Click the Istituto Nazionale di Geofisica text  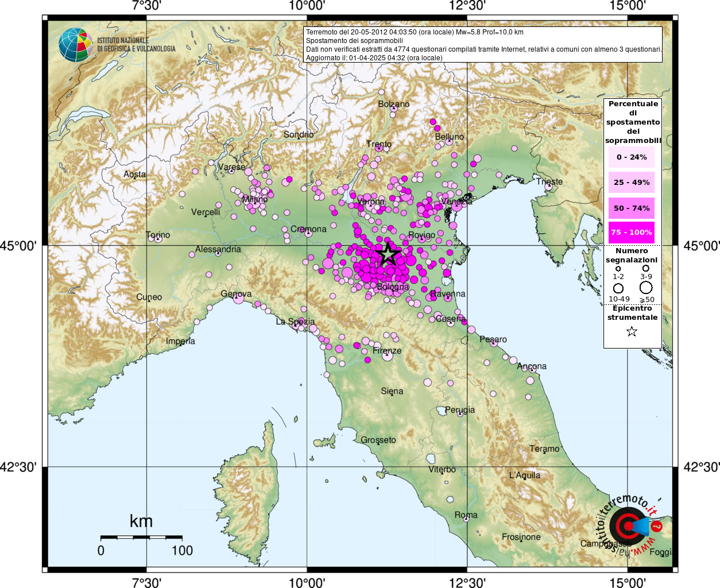click(137, 45)
